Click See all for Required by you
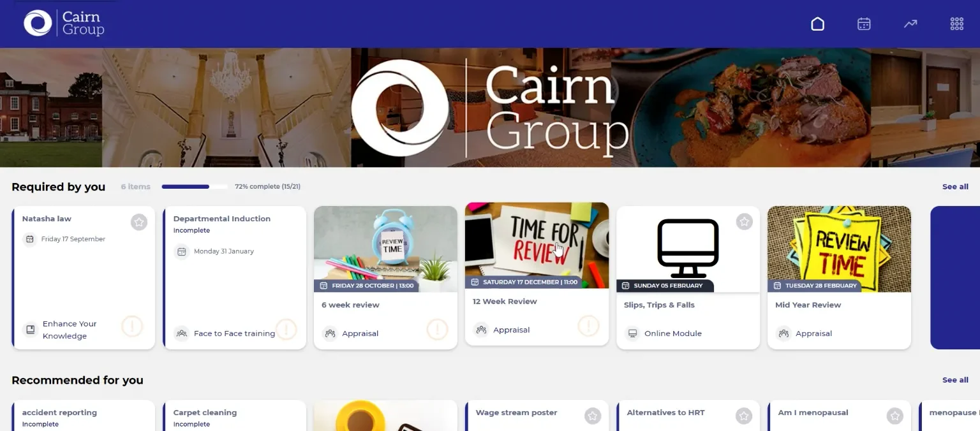 955,187
